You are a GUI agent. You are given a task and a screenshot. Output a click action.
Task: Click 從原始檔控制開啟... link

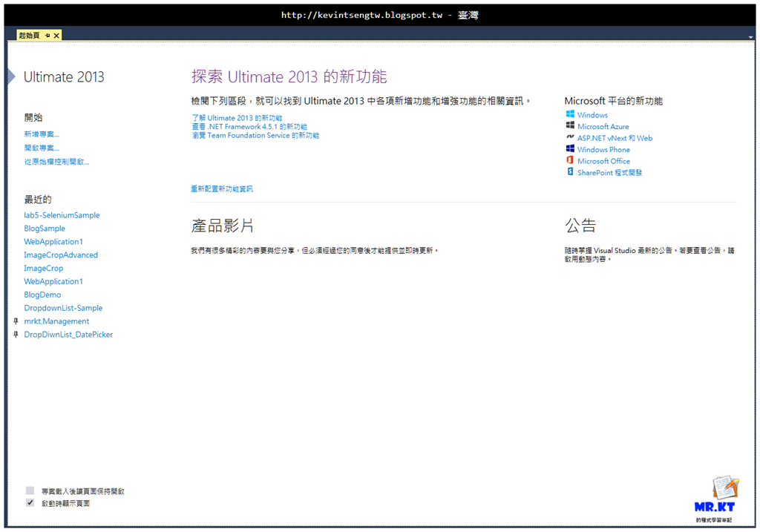56,161
